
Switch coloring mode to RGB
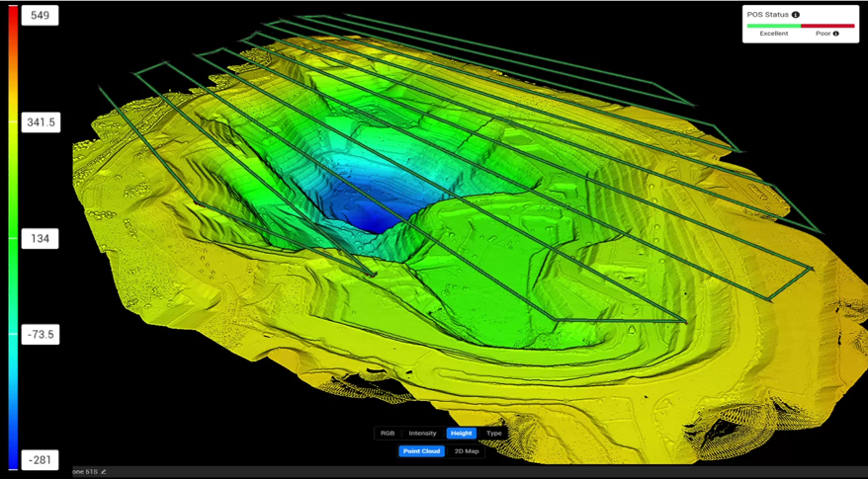coord(388,434)
